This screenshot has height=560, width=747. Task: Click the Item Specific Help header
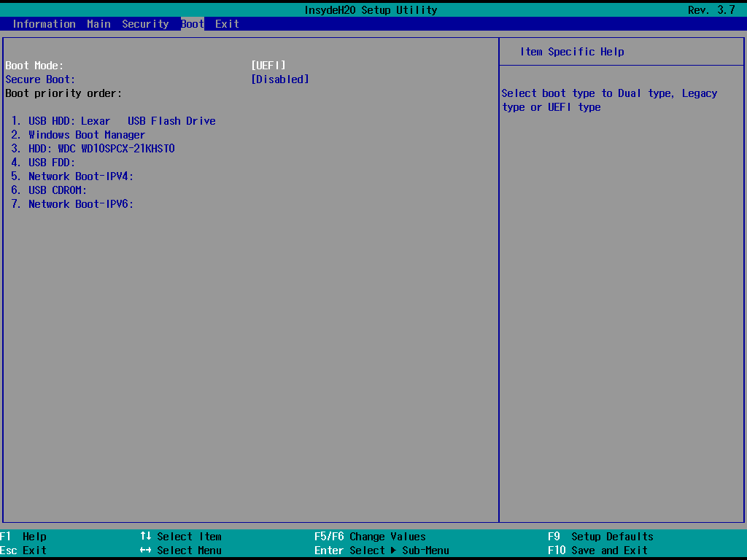point(572,52)
